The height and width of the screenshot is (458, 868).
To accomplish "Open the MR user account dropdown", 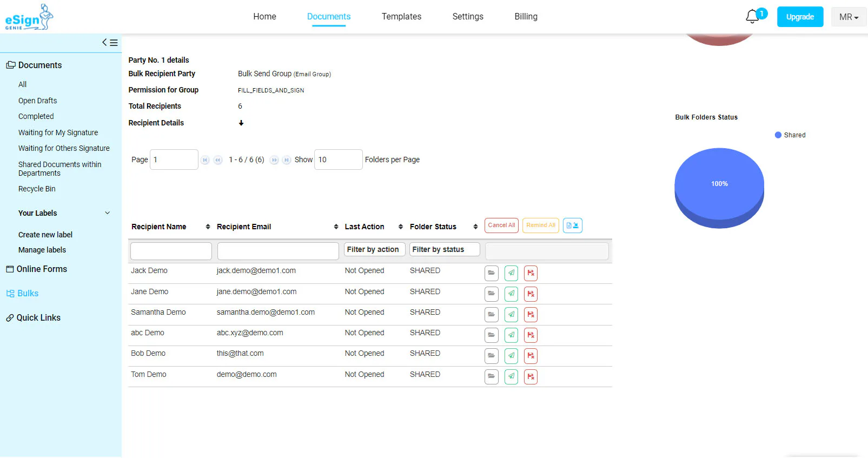I will [x=849, y=17].
